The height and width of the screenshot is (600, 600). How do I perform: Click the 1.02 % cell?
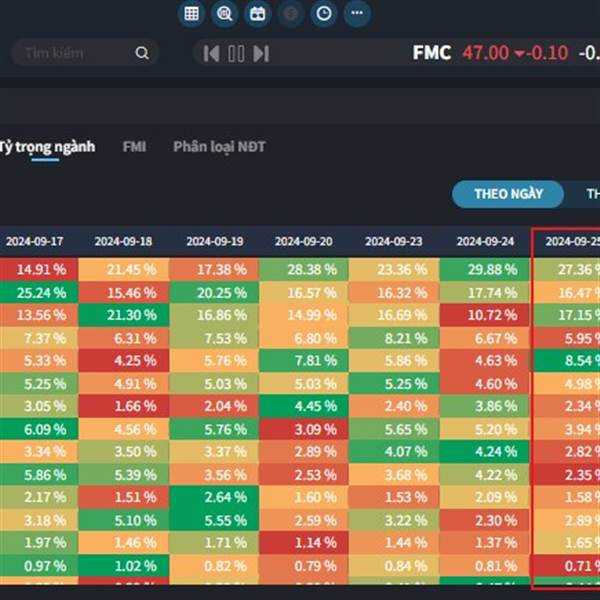click(124, 566)
